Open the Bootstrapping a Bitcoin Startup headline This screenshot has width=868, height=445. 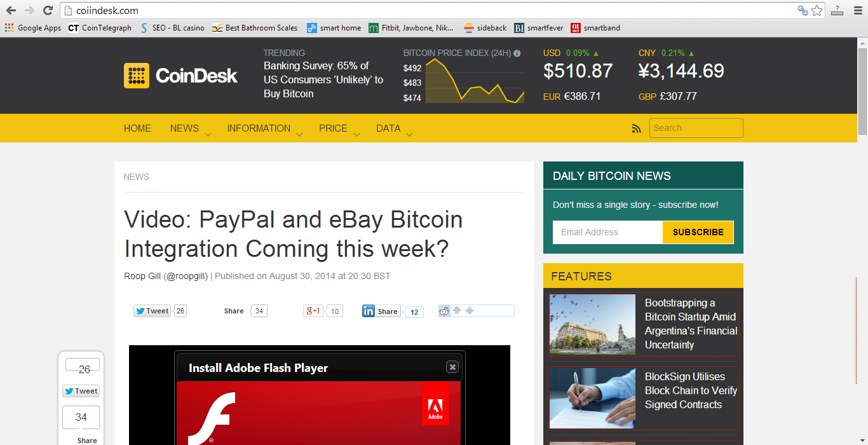(691, 324)
